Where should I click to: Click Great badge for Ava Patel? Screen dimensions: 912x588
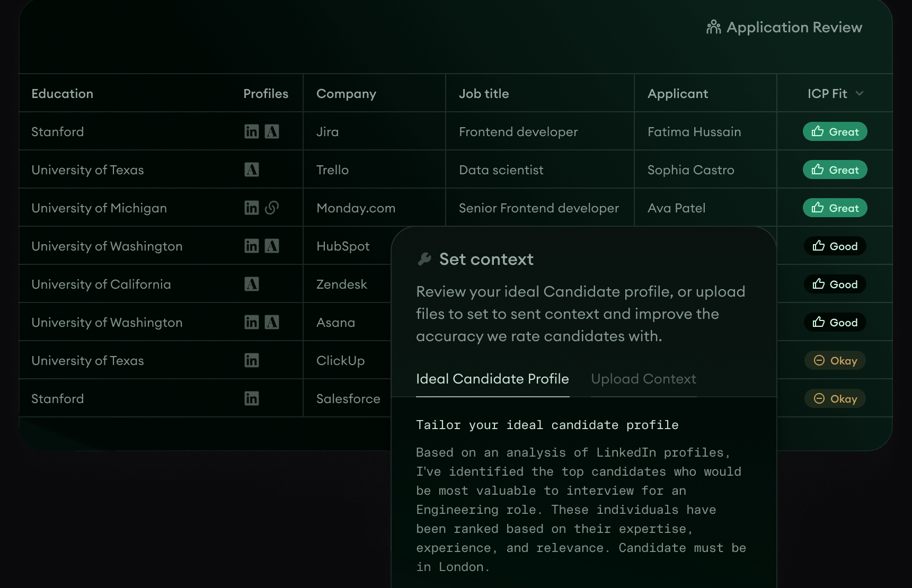pos(835,208)
